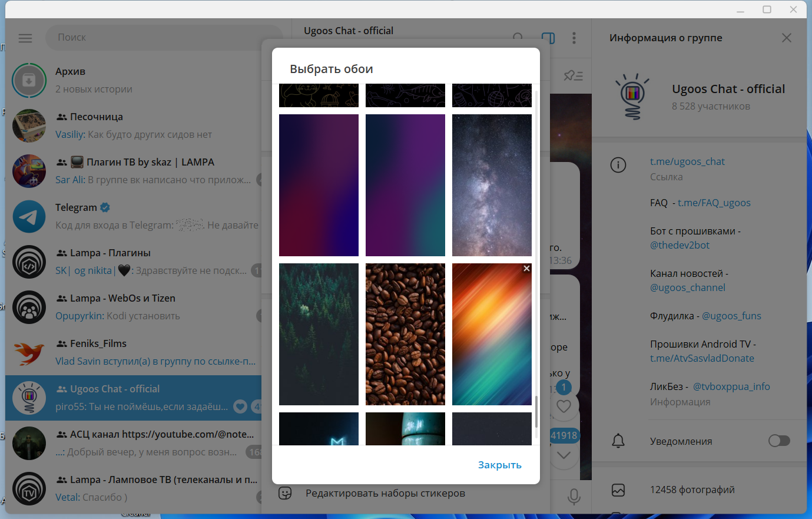This screenshot has width=812, height=519.
Task: Click the pinned messages list icon
Action: coord(573,75)
